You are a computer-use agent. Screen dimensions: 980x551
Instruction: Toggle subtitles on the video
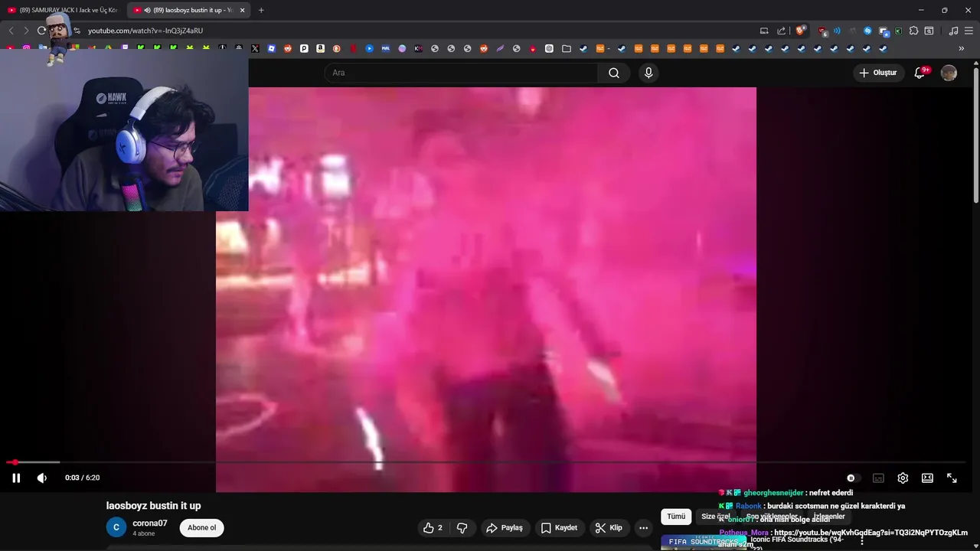[x=878, y=478]
